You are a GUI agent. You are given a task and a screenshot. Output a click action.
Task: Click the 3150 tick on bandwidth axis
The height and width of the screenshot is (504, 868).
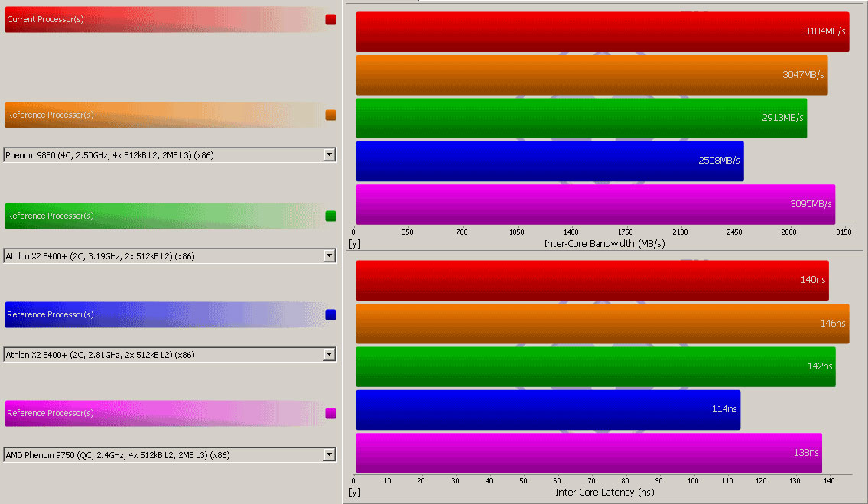(x=844, y=232)
